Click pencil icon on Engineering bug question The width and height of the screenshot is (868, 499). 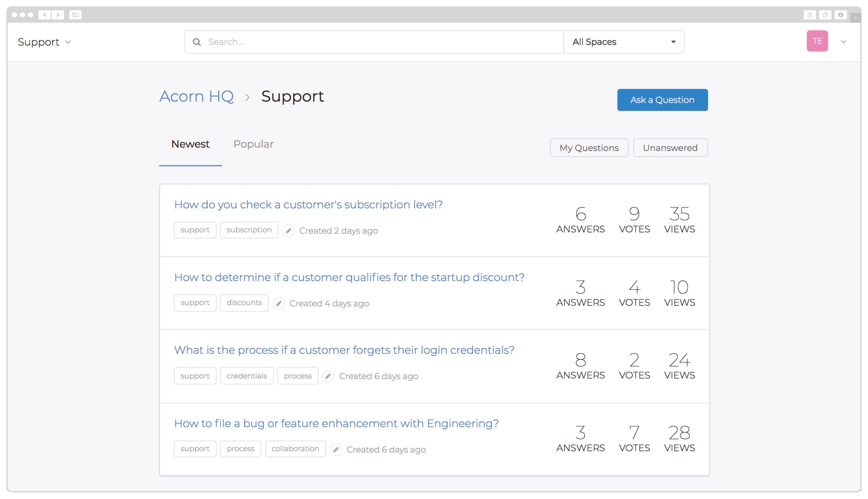tap(336, 449)
